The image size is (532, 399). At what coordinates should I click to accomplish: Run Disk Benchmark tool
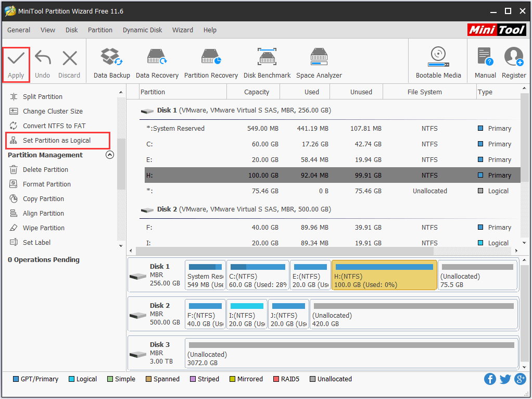[267, 64]
